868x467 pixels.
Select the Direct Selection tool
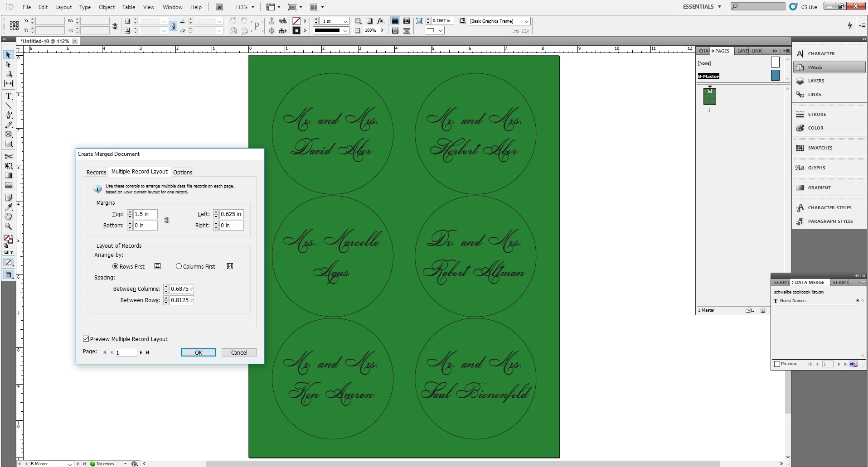point(9,64)
